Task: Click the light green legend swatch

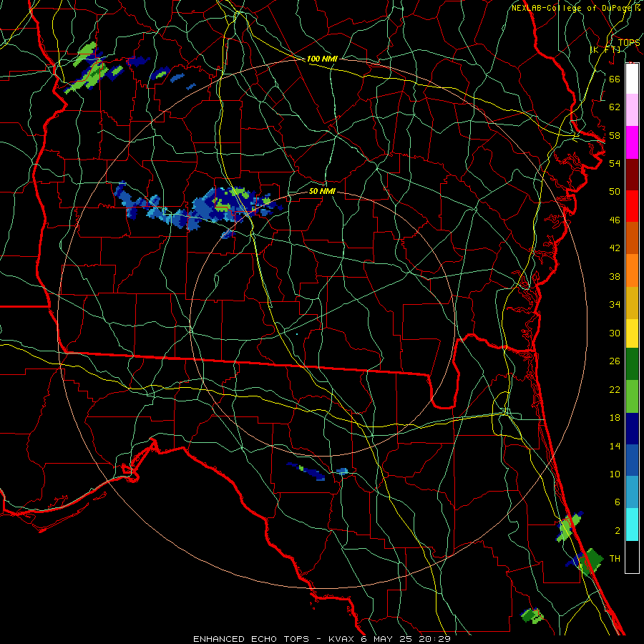Action: tap(632, 396)
